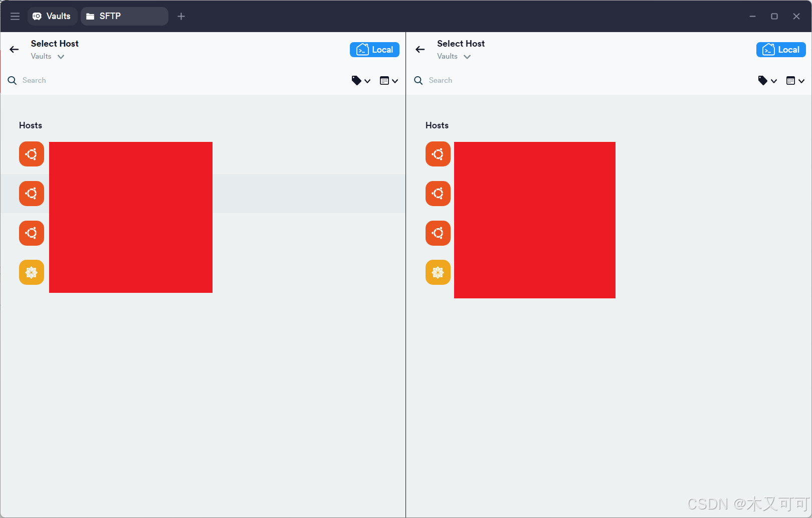Open the tag filter dropdown in right pane
Screen dimensions: 812x518
(767, 81)
